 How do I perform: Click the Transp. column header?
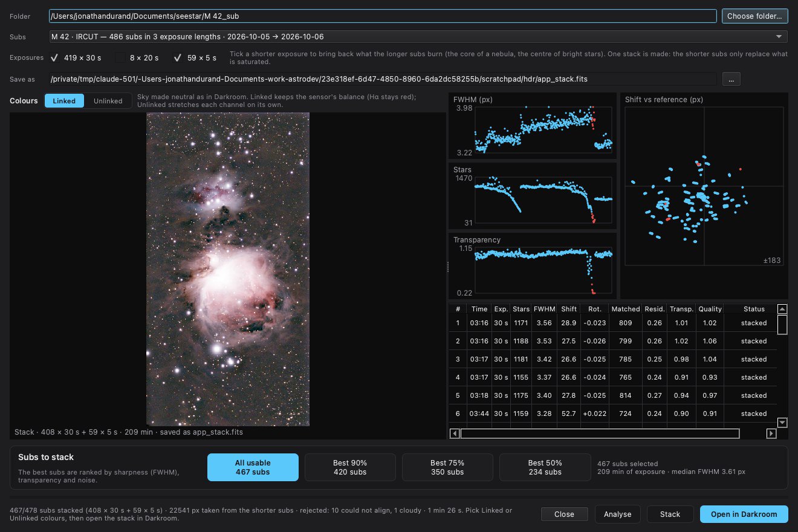point(681,309)
